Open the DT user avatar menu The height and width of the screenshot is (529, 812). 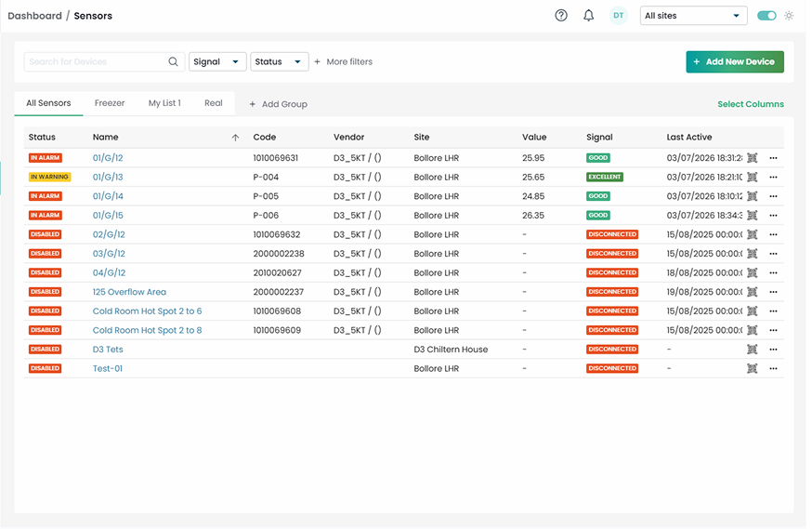pos(619,16)
